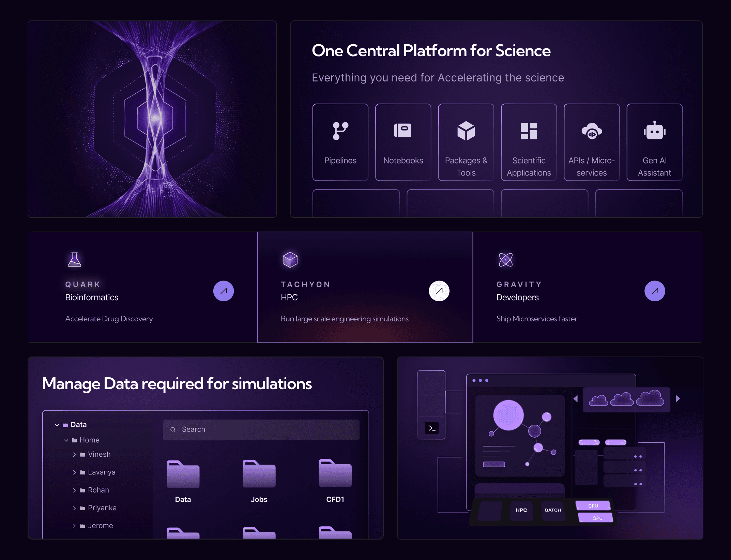
Task: Open the Gen AI Assistant card
Action: pyautogui.click(x=654, y=142)
